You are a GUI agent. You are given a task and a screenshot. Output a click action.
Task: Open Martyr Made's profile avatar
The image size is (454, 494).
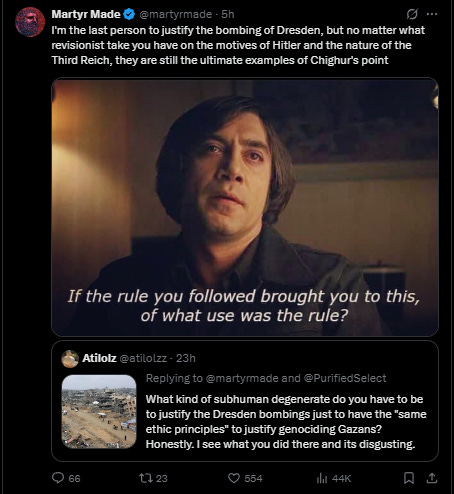click(30, 22)
